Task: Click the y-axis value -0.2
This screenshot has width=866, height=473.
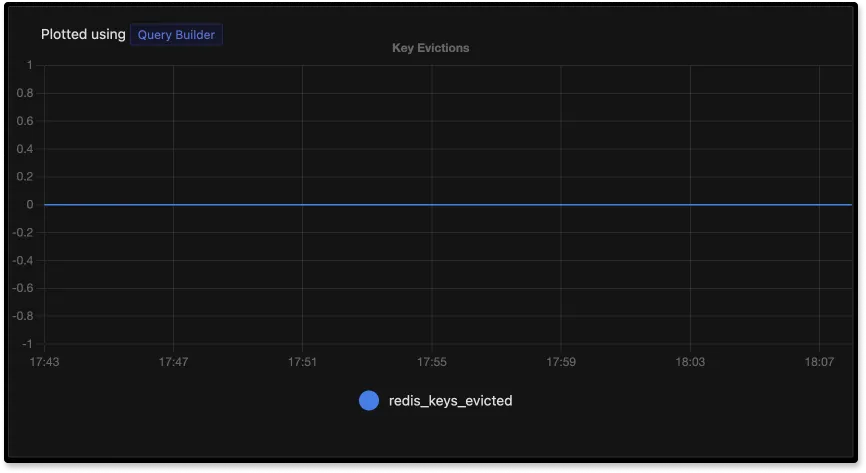Action: click(23, 233)
